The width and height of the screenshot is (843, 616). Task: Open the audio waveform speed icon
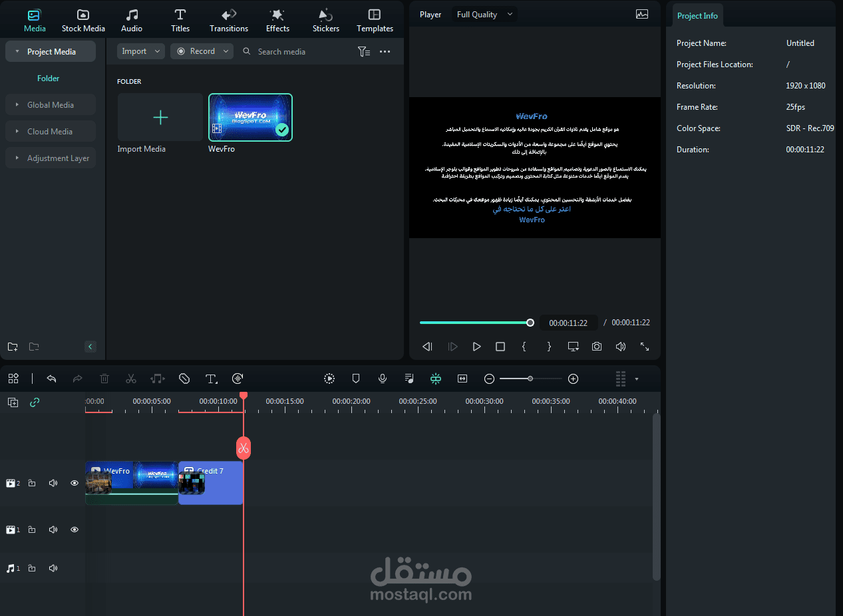coord(238,379)
